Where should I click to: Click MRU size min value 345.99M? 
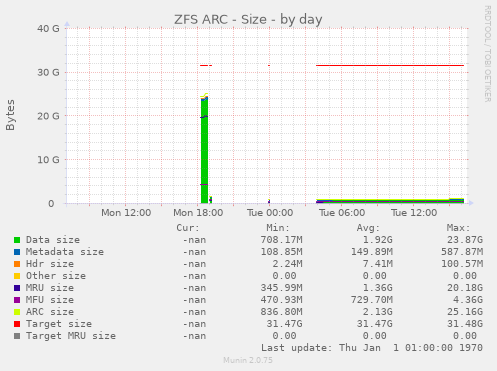pos(281,288)
